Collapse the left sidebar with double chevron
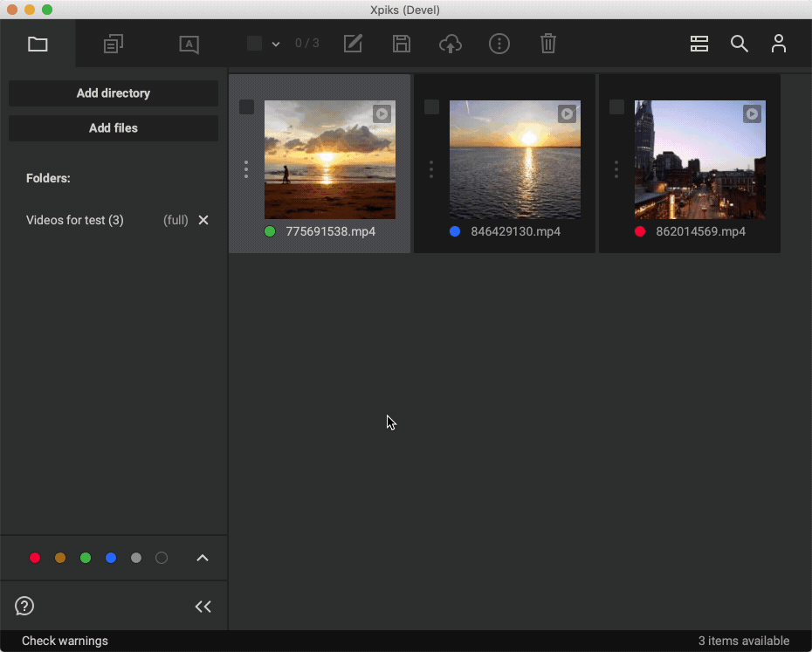Image resolution: width=812 pixels, height=652 pixels. tap(203, 607)
